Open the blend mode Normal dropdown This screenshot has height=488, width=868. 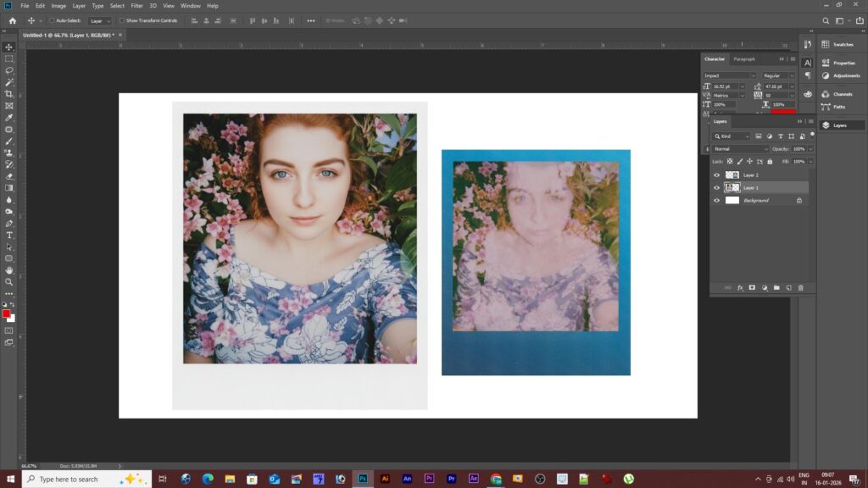click(740, 149)
